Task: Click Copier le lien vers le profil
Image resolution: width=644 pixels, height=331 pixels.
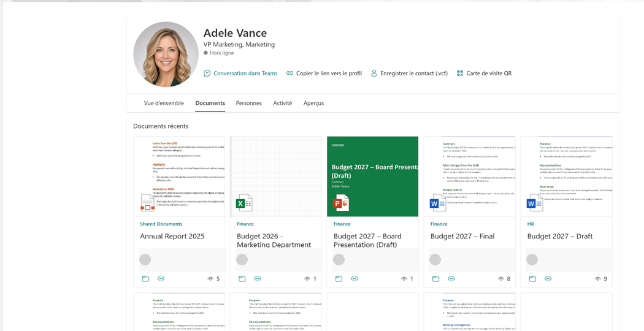Action: [x=324, y=74]
